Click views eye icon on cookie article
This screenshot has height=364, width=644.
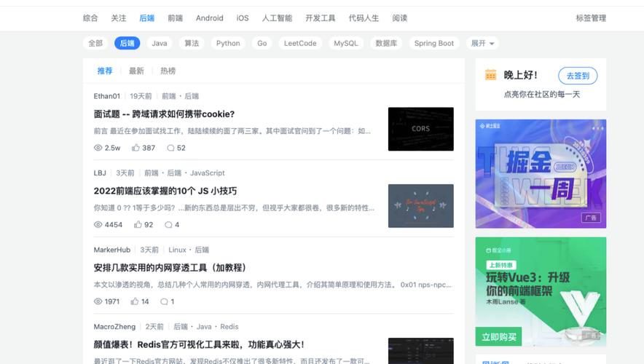coord(98,148)
